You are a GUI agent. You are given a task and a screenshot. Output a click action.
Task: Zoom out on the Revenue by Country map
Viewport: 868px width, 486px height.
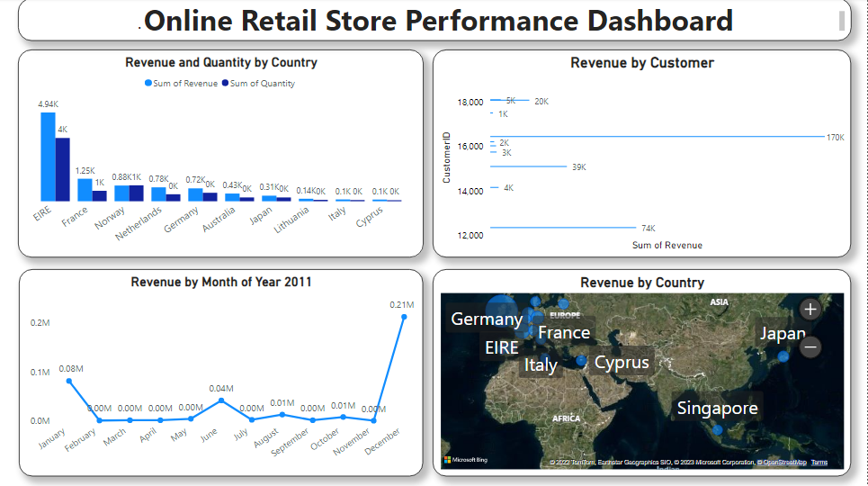810,346
